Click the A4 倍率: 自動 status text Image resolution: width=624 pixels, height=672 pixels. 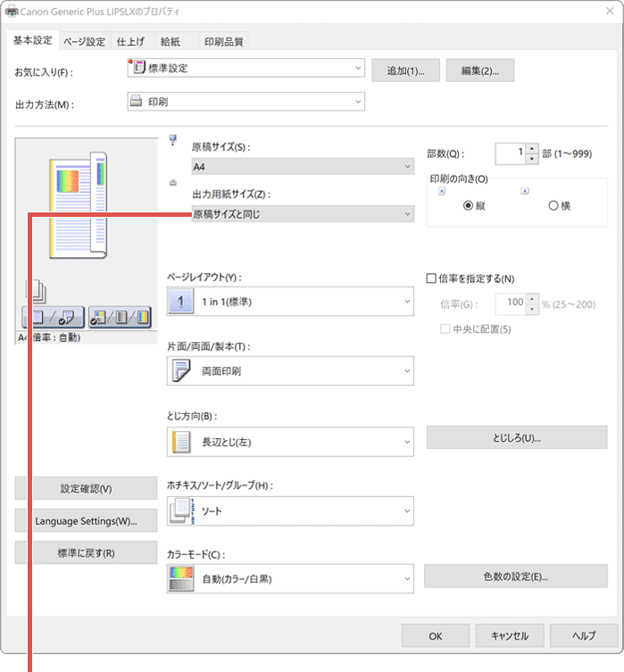(x=49, y=337)
